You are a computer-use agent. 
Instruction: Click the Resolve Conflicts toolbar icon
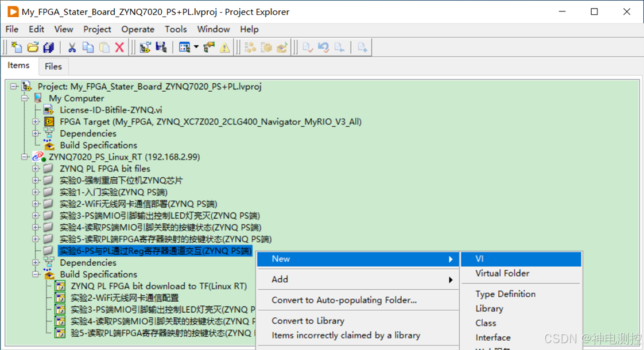(x=209, y=47)
